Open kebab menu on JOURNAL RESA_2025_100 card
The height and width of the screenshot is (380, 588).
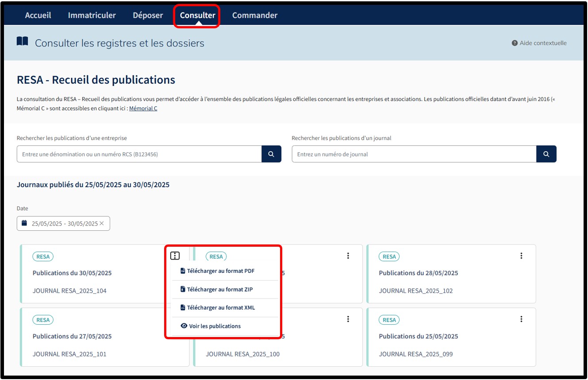[x=348, y=319]
